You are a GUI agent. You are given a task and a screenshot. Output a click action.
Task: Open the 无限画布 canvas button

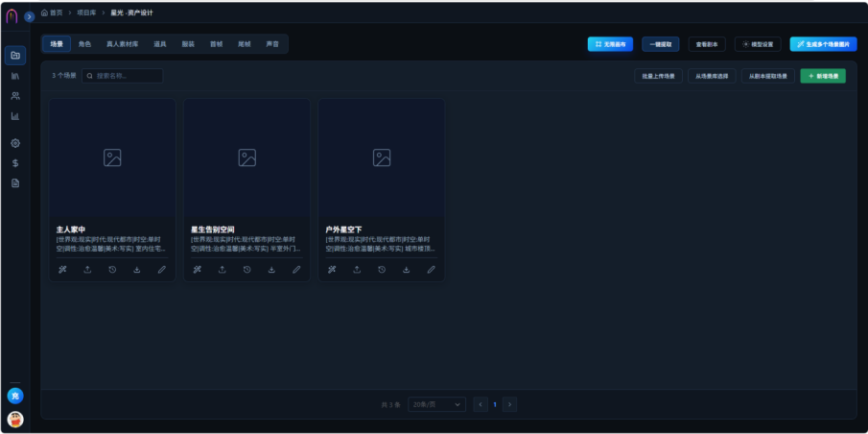610,44
